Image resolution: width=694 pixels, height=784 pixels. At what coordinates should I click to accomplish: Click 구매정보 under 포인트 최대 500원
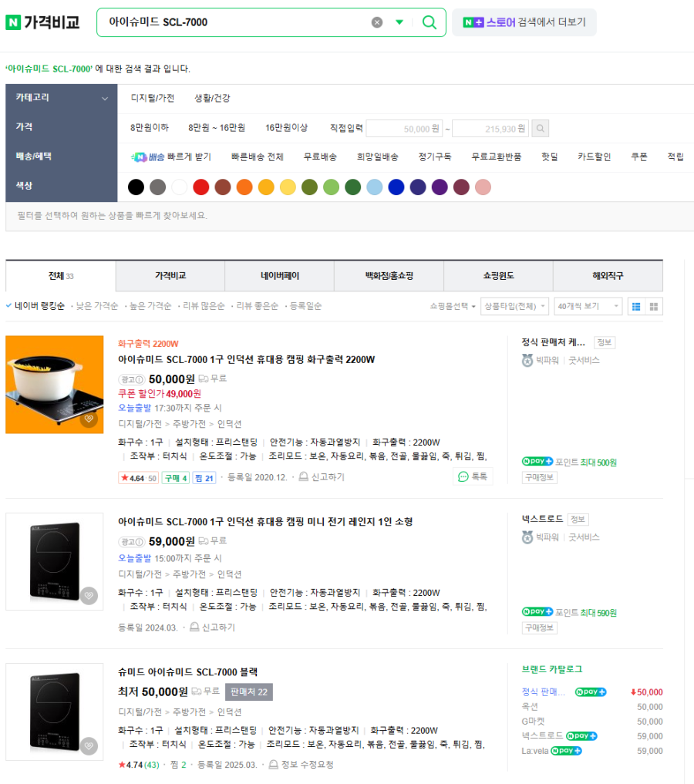click(540, 477)
